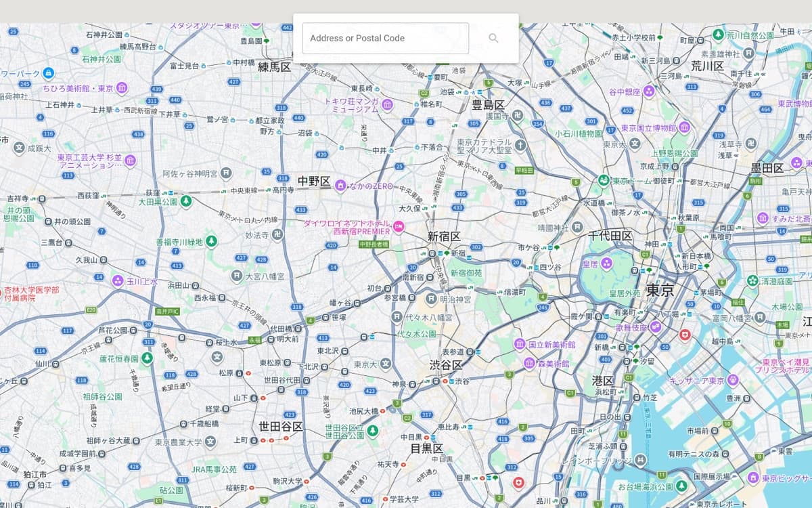Image resolution: width=812 pixels, height=508 pixels.
Task: Click the 世田谷区立世田谷公園 park pin
Action: (x=372, y=430)
